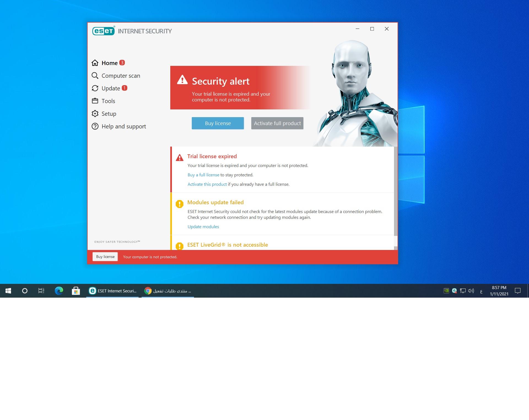This screenshot has width=529, height=420.
Task: Click the yellow icon by Modules update failed
Action: [180, 204]
